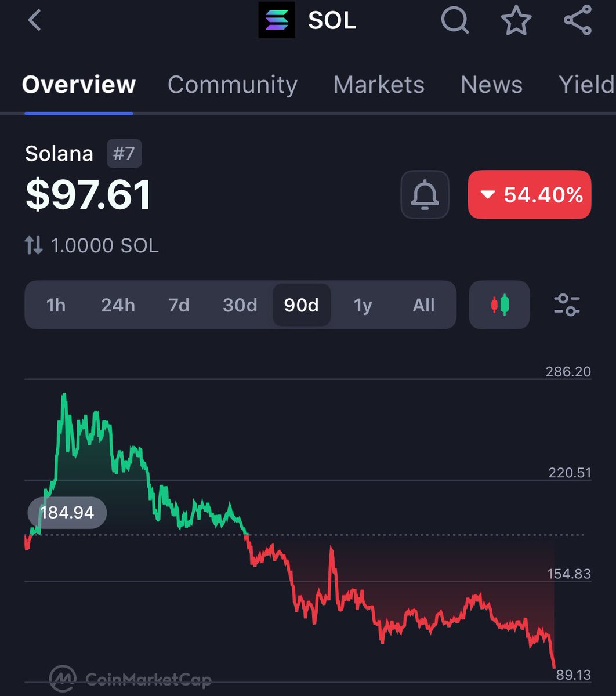616x696 pixels.
Task: Select the 1y chart range
Action: click(x=363, y=305)
